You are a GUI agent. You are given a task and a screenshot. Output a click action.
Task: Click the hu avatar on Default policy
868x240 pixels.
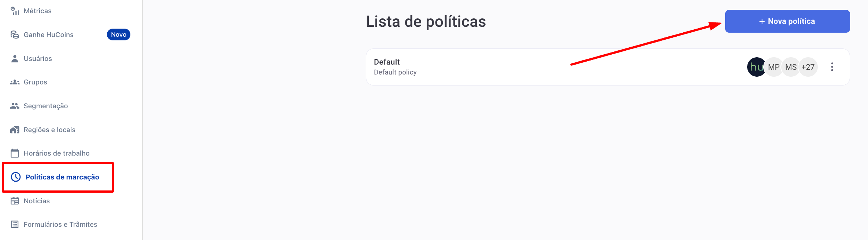(756, 67)
